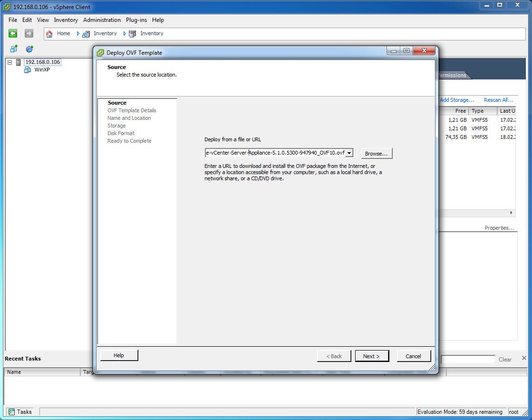Click the Tasks icon in status bar
The image size is (532, 420).
[x=11, y=412]
